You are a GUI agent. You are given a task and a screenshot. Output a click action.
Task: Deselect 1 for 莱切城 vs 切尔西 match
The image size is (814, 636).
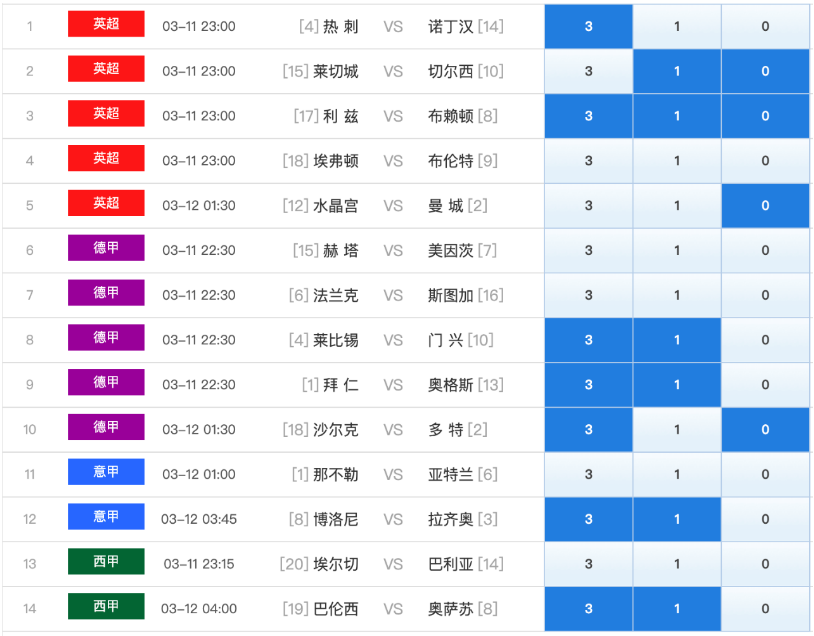pos(677,71)
